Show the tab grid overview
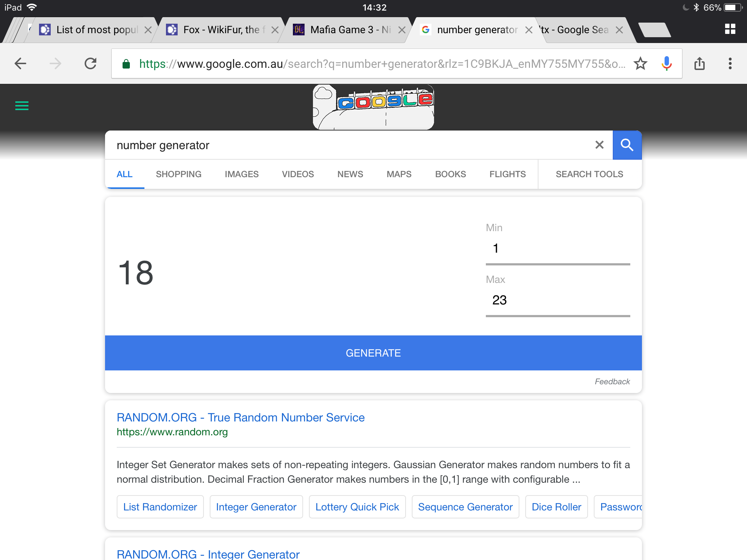747x560 pixels. click(x=730, y=29)
